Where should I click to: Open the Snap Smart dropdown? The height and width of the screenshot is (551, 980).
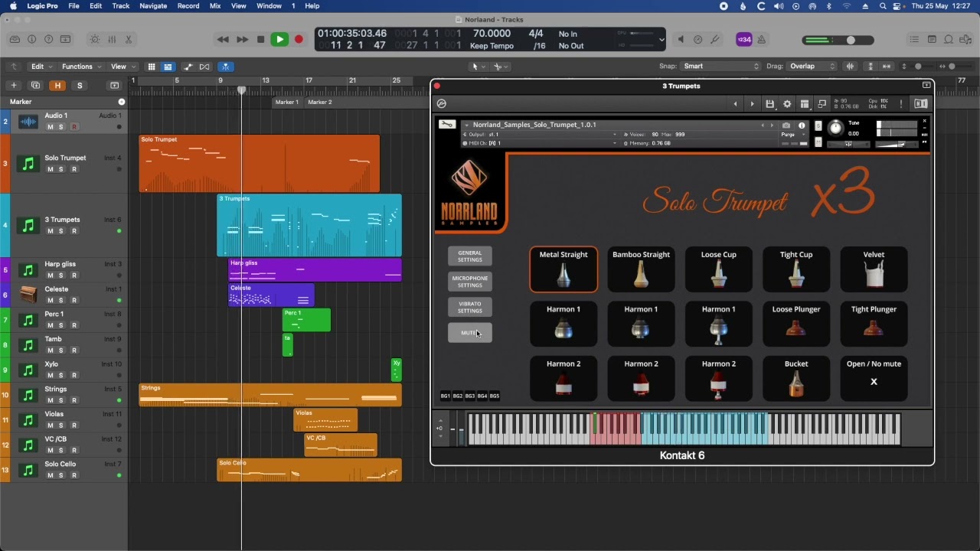tap(721, 67)
